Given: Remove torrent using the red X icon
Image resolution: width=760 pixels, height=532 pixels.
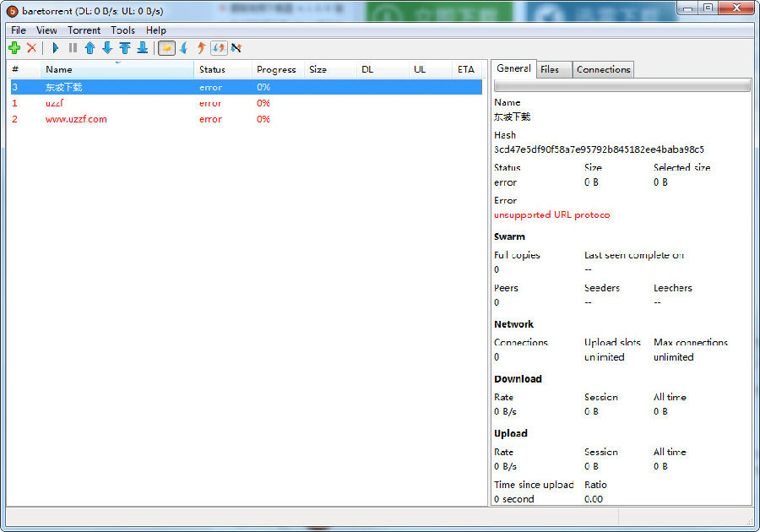Looking at the screenshot, I should 31,47.
